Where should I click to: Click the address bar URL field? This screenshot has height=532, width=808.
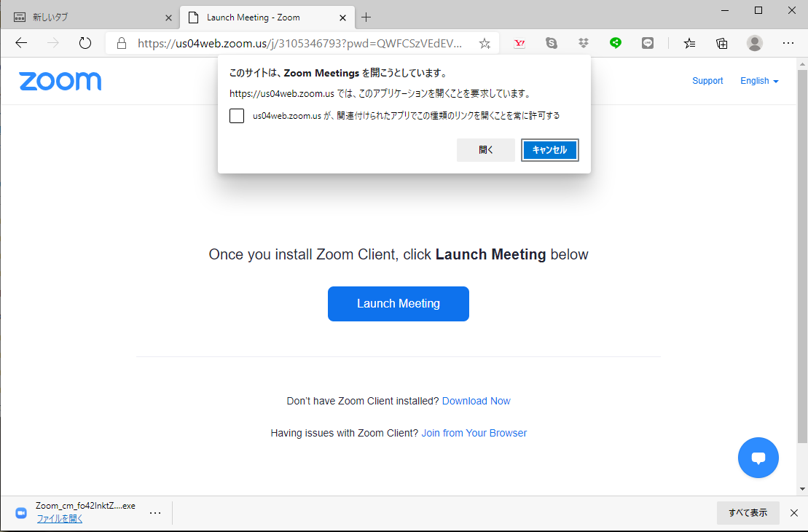(300, 43)
